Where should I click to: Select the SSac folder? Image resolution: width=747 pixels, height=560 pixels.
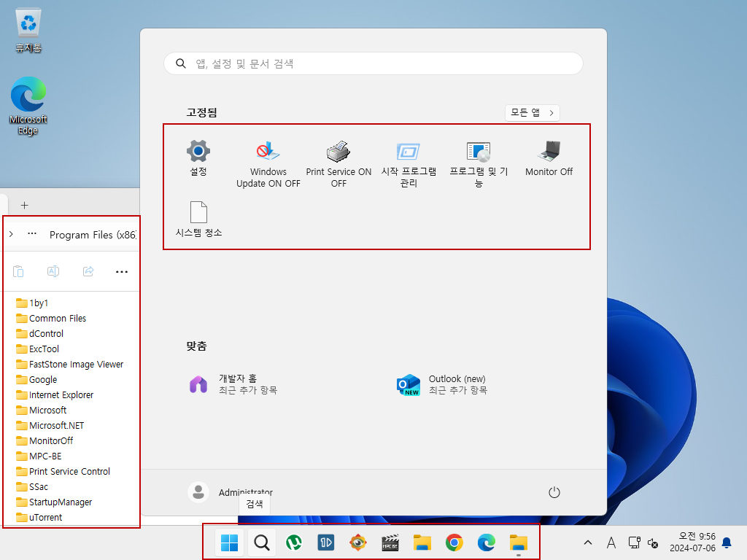click(32, 486)
